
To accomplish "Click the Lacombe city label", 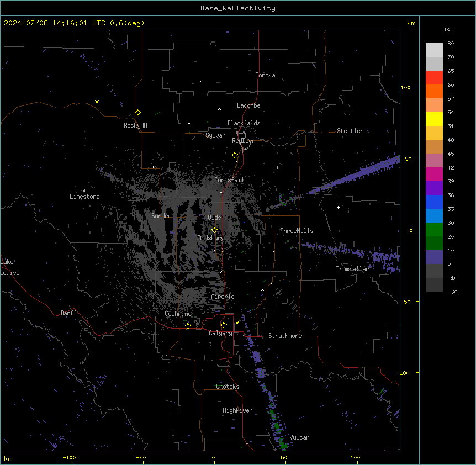I will [248, 105].
